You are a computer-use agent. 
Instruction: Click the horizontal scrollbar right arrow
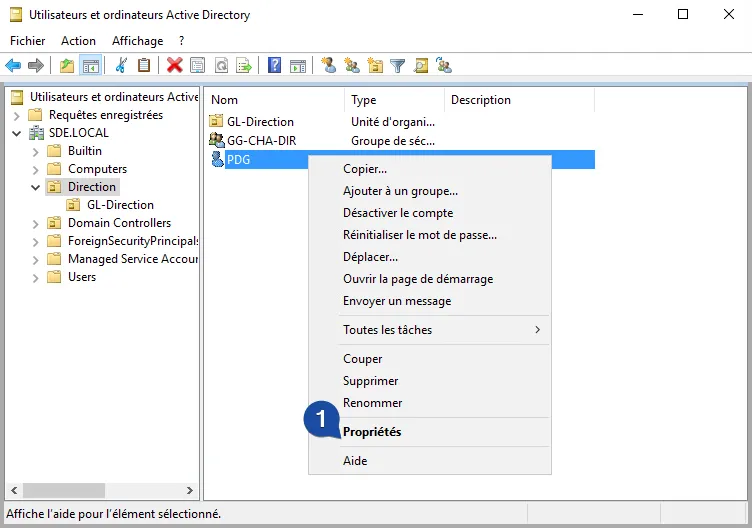(x=190, y=490)
